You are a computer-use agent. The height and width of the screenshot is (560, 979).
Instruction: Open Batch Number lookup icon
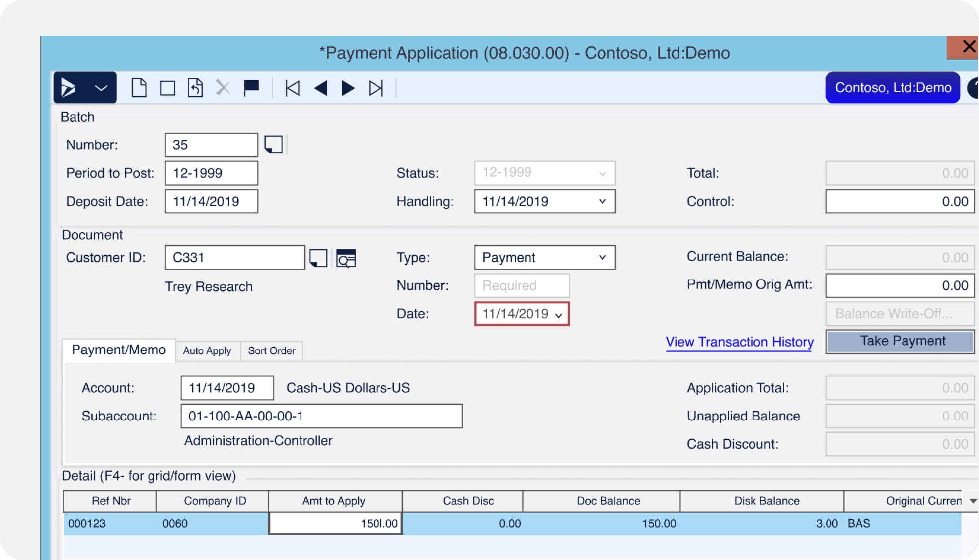[273, 145]
